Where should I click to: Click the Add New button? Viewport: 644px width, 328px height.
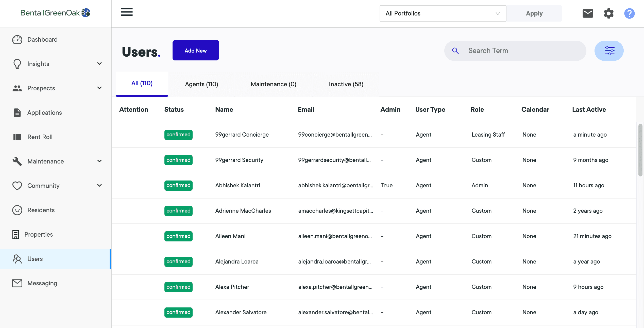tap(196, 50)
